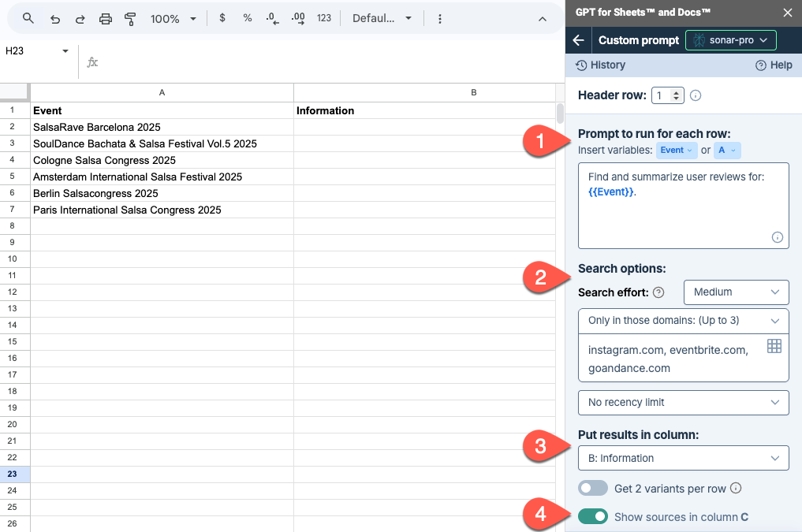802x532 pixels.
Task: Click the redo arrow icon
Action: [80, 19]
